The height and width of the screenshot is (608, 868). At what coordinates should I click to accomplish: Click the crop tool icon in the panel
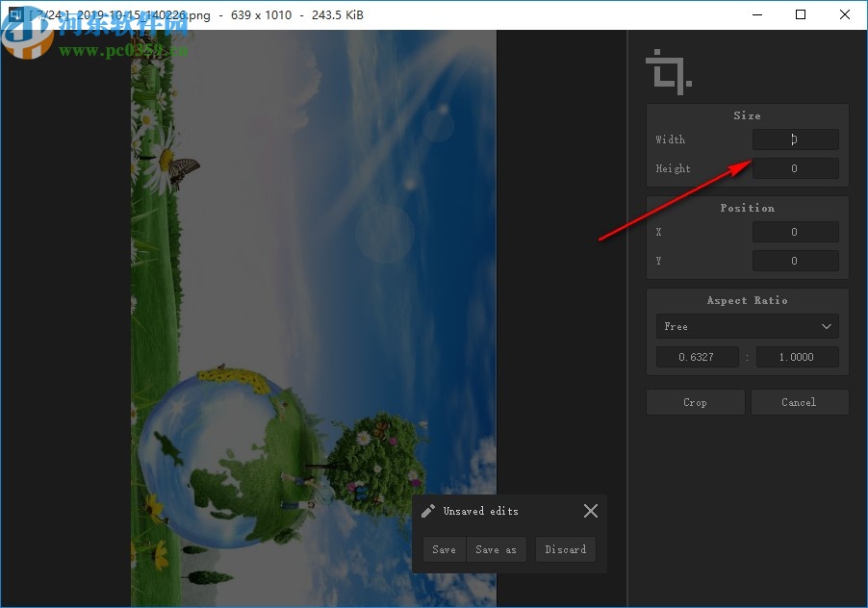(669, 72)
